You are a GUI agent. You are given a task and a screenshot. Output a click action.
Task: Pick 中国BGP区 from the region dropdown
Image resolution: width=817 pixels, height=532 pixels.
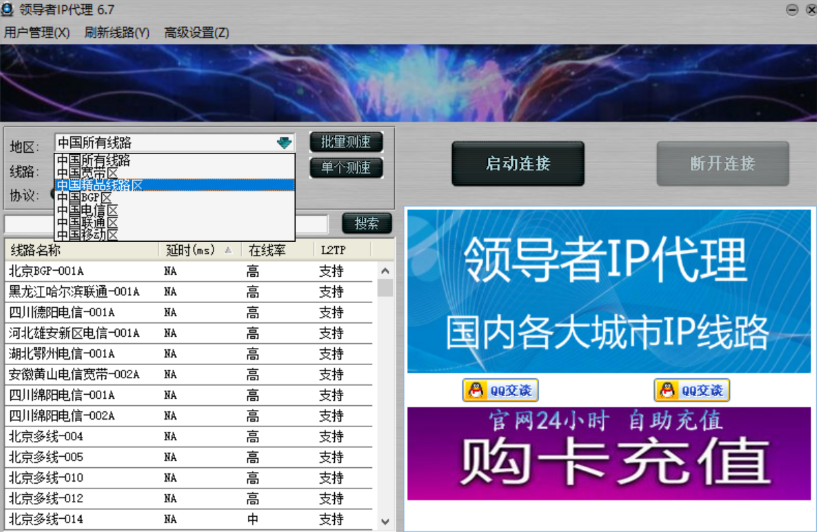point(84,197)
